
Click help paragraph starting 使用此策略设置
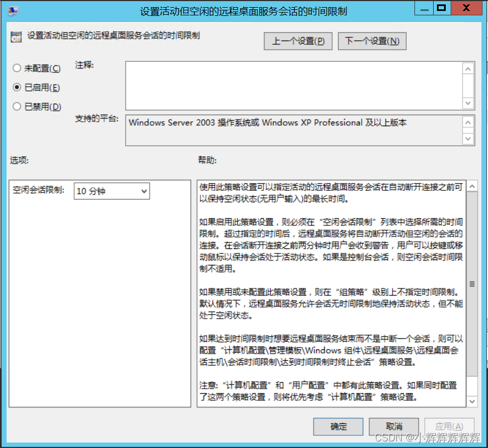pos(331,193)
